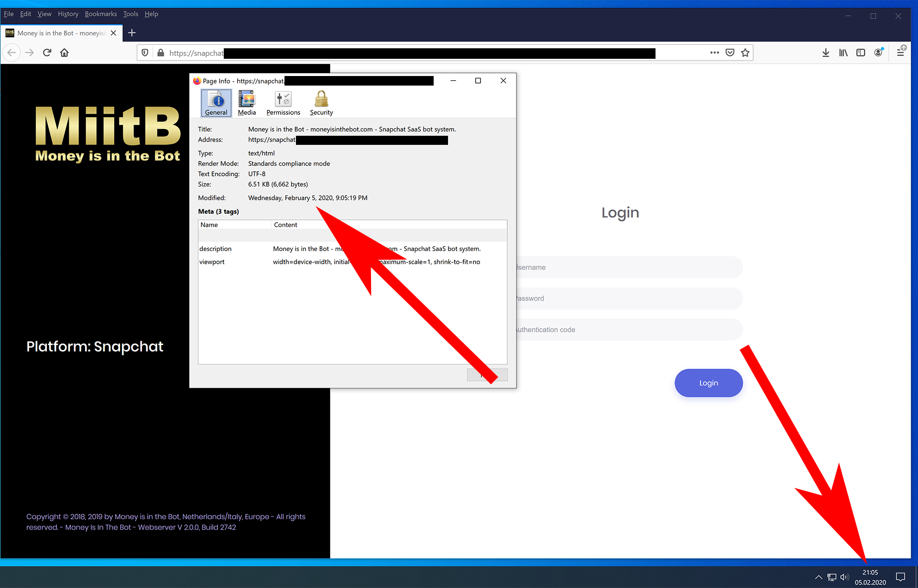Go forward to next page
Image resolution: width=918 pixels, height=588 pixels.
(30, 53)
